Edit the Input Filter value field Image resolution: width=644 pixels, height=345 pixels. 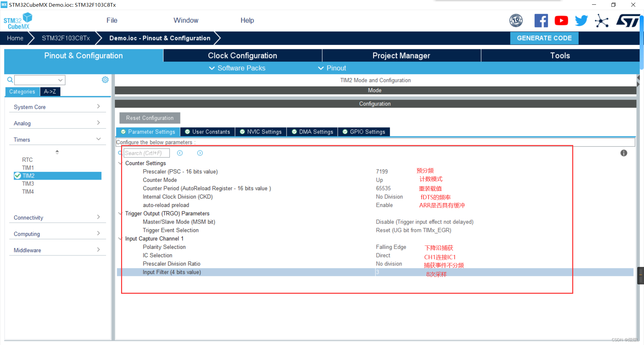click(504, 272)
